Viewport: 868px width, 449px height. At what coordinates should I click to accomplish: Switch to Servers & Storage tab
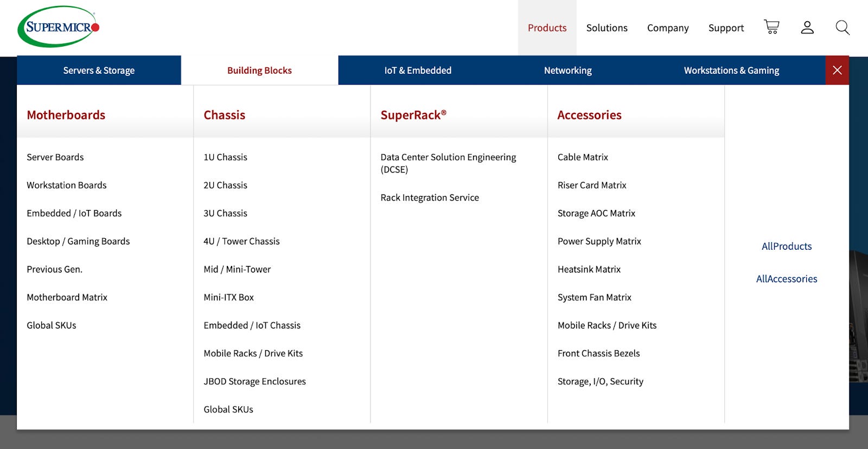point(99,70)
